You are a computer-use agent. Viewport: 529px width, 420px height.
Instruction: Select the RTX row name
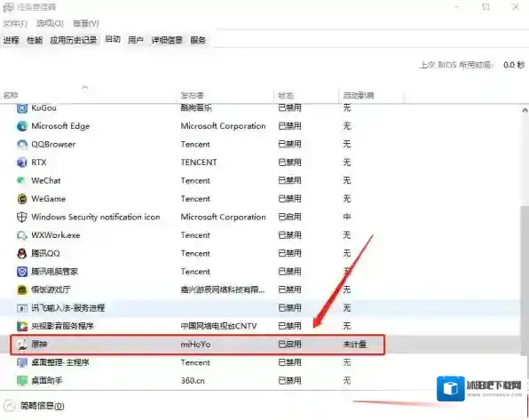39,162
